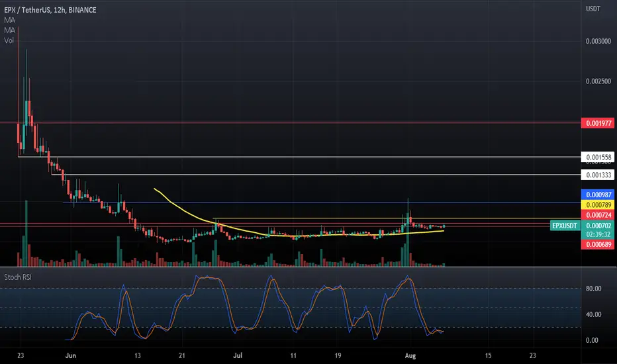Click the 02:39:32 countdown timer
The width and height of the screenshot is (617, 364).
[x=597, y=234]
